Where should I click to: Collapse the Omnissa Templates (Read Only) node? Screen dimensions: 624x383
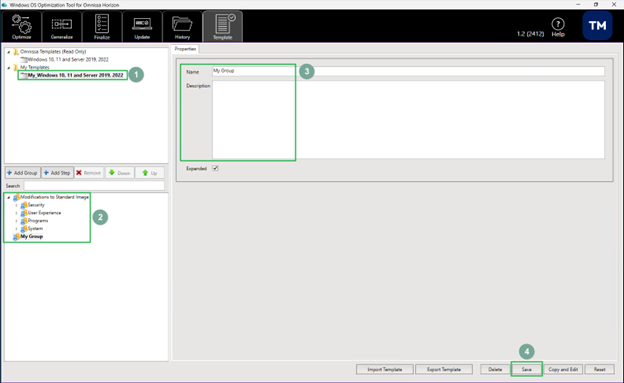9,52
